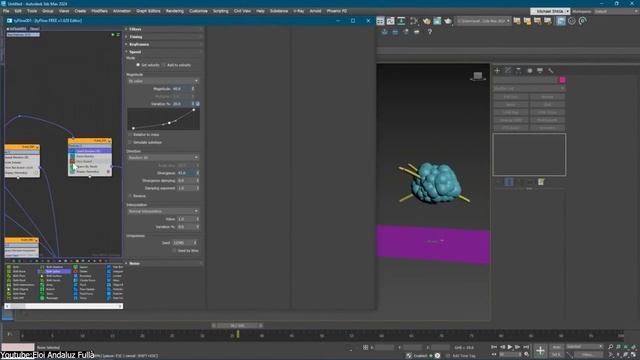Enable the Simulate substeps checkbox
Screen dimensions: 640x360
[130, 142]
